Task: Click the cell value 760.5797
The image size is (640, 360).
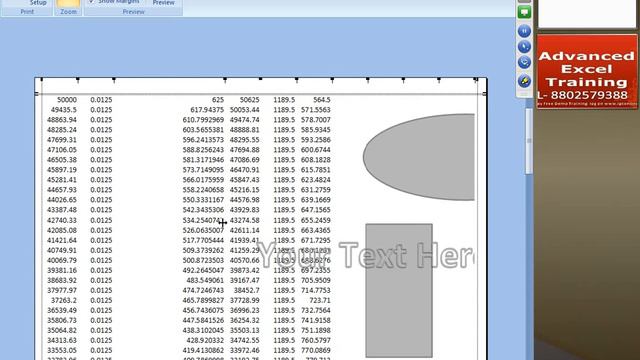Action: click(x=316, y=340)
